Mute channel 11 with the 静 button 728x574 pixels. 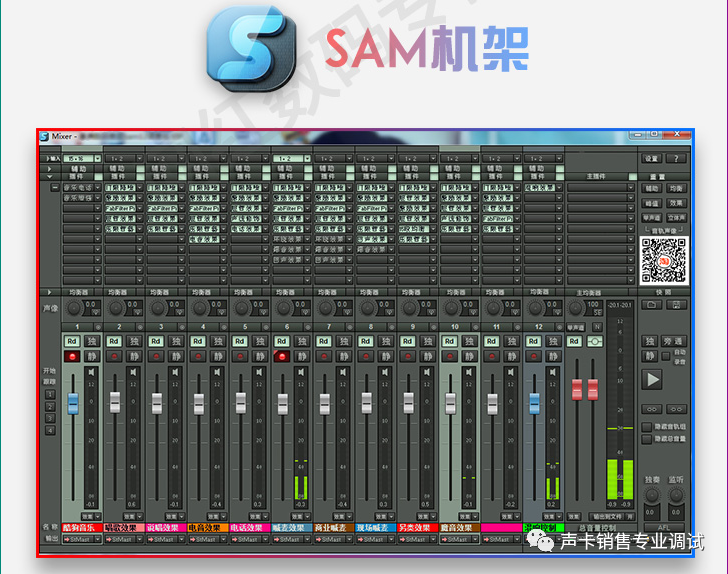pyautogui.click(x=511, y=356)
